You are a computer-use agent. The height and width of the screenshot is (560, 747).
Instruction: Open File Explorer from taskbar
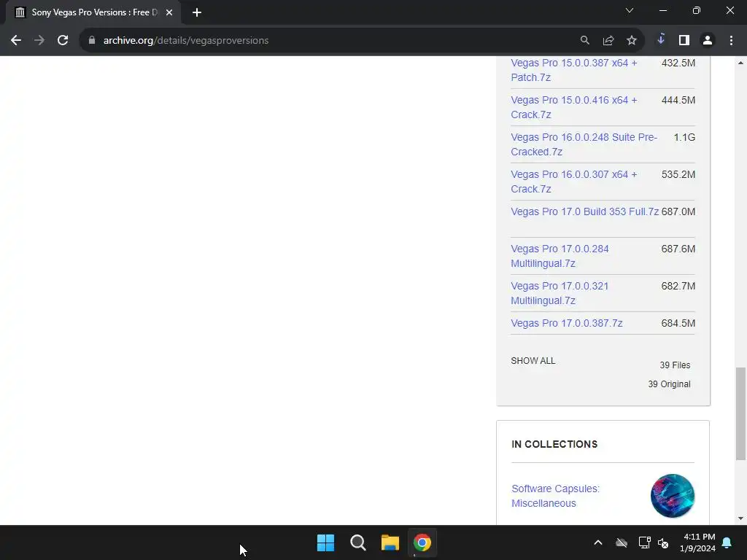pyautogui.click(x=390, y=542)
